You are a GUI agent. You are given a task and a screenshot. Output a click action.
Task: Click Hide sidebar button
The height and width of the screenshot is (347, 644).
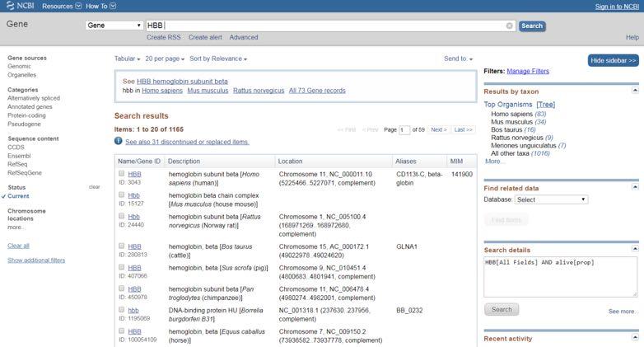[x=614, y=60]
